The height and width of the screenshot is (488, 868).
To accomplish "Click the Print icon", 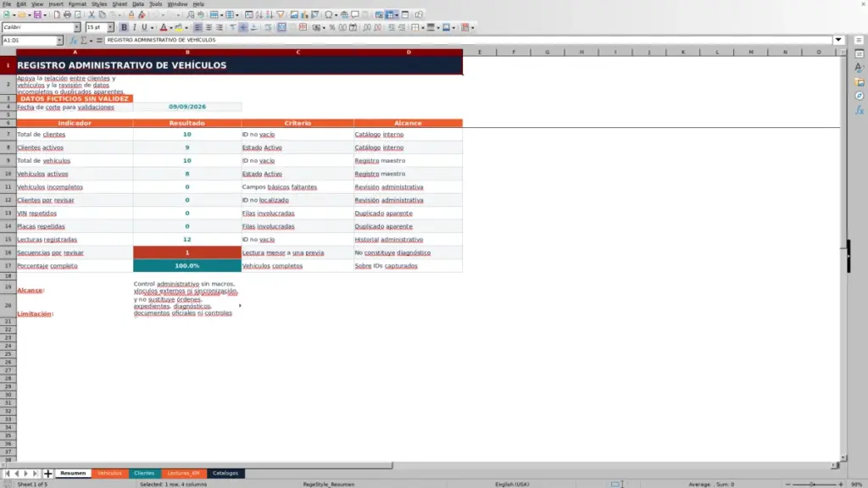I will (x=67, y=15).
